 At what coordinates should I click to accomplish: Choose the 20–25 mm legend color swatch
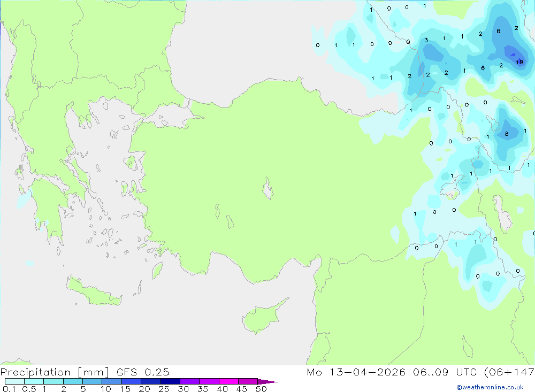151,381
